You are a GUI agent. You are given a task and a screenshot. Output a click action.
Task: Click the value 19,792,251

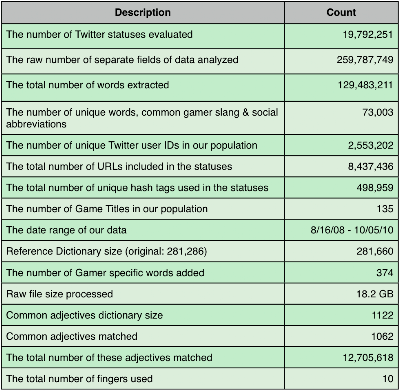[368, 34]
